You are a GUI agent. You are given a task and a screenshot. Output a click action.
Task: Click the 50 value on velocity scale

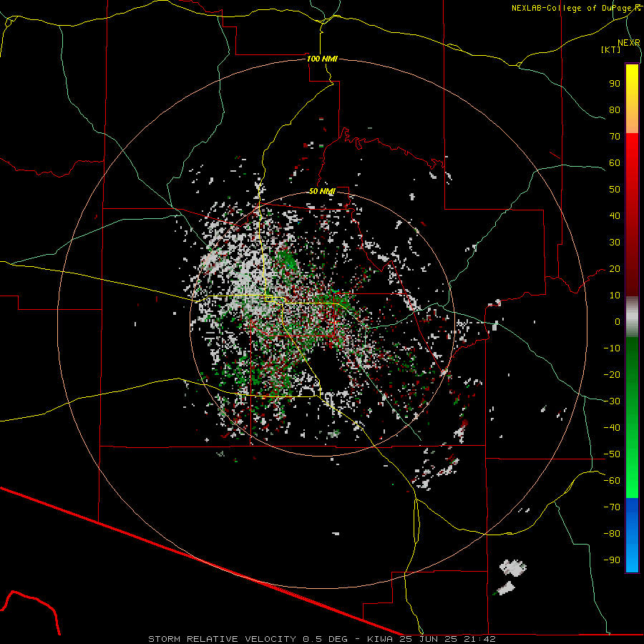[x=615, y=190]
